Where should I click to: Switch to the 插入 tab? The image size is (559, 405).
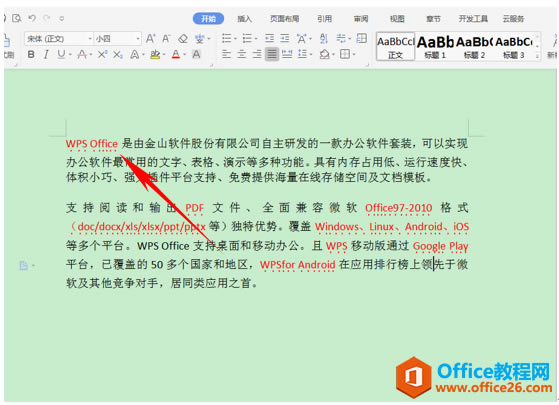click(x=245, y=19)
